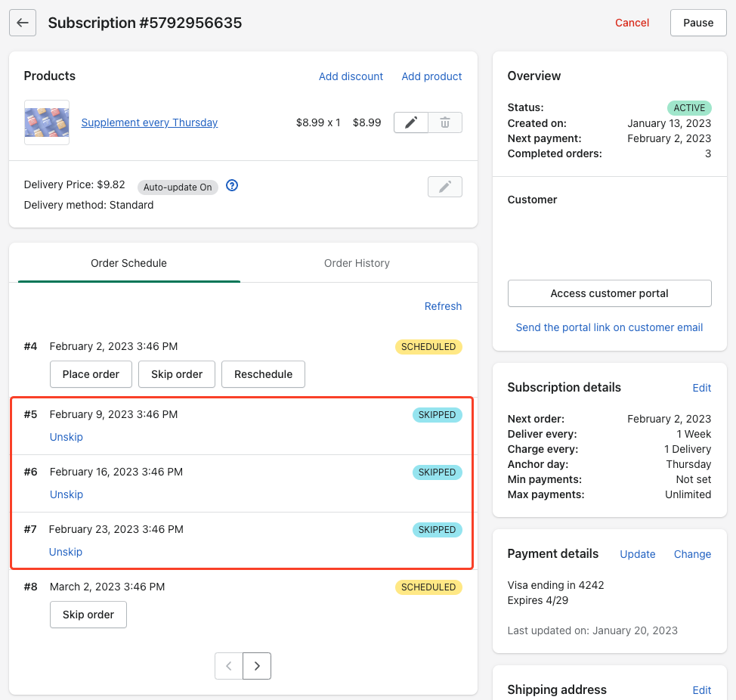Click 'Delivery method: Standard' text

pyautogui.click(x=88, y=205)
